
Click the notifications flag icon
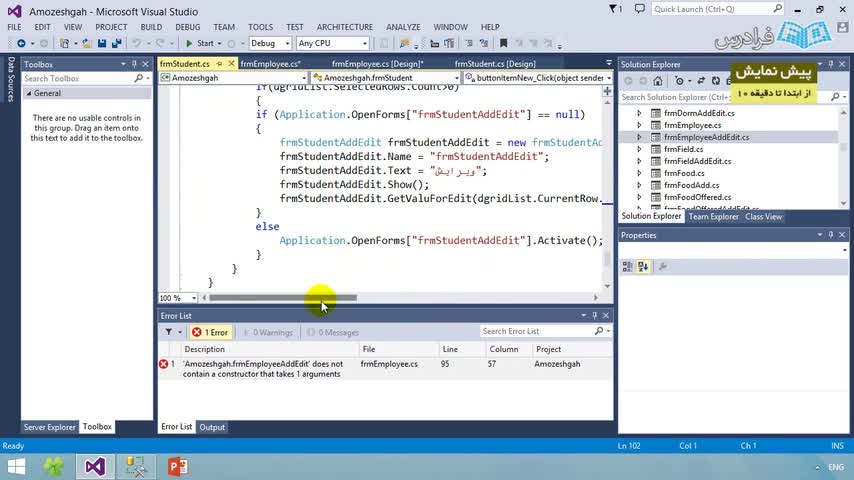tap(613, 9)
